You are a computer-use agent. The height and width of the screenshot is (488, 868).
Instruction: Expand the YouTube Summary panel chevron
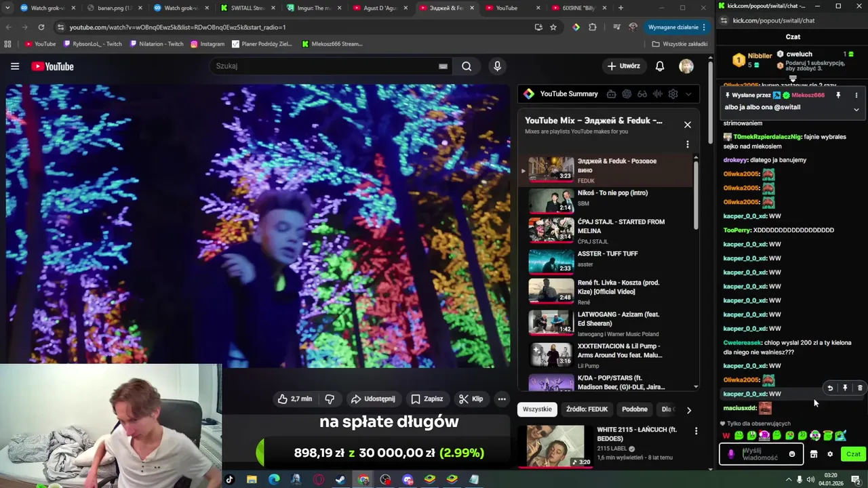pos(689,94)
